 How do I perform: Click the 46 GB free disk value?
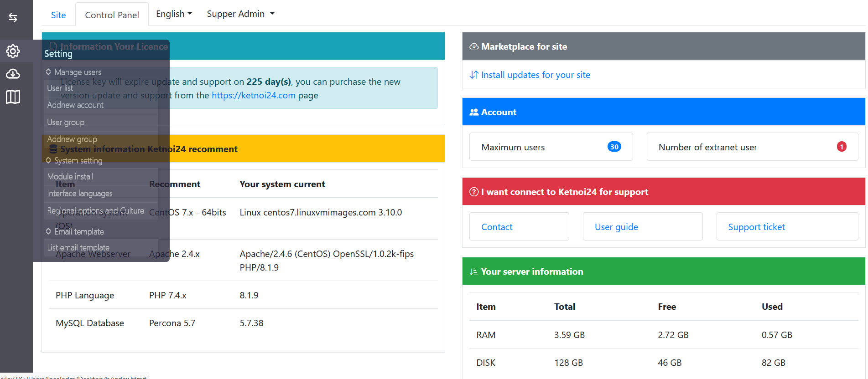pyautogui.click(x=670, y=363)
